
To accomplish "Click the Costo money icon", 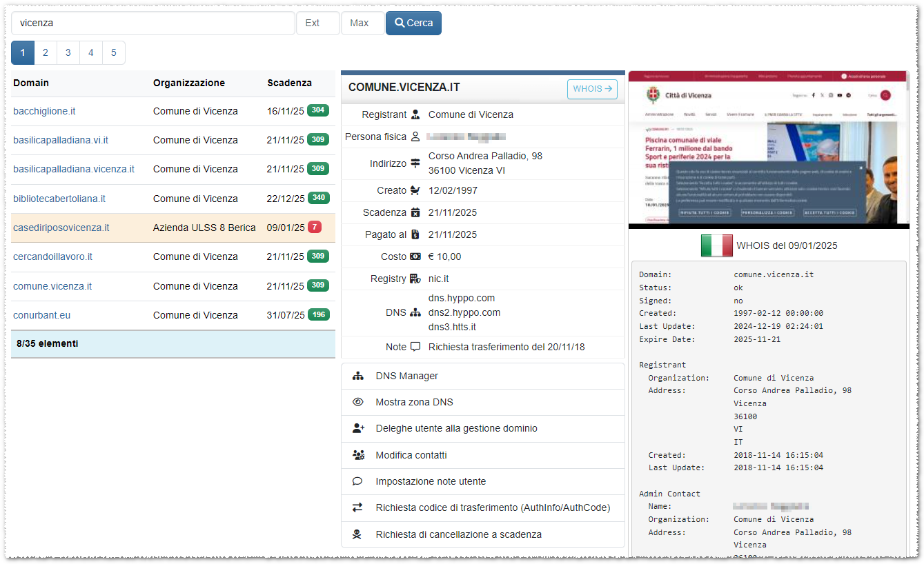I will pyautogui.click(x=415, y=256).
